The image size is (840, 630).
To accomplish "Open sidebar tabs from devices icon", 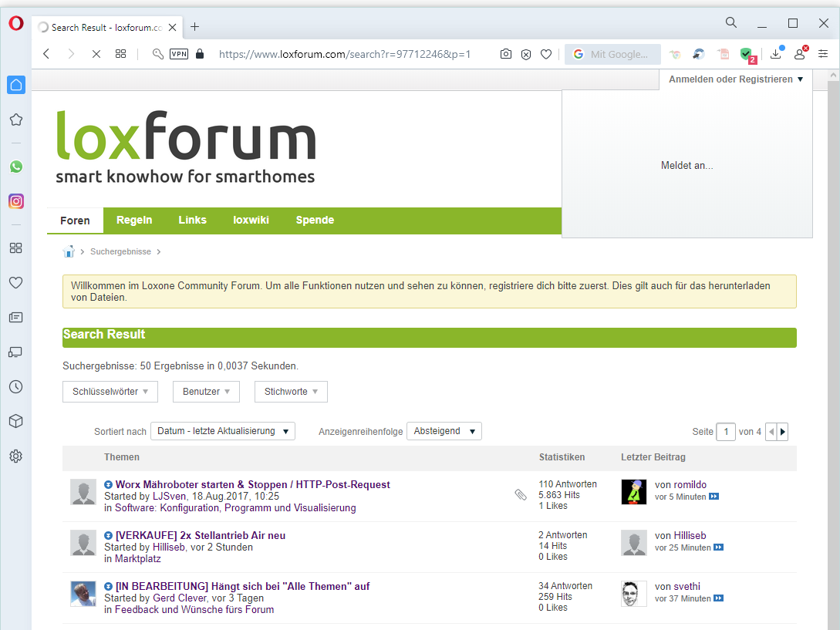I will (16, 352).
